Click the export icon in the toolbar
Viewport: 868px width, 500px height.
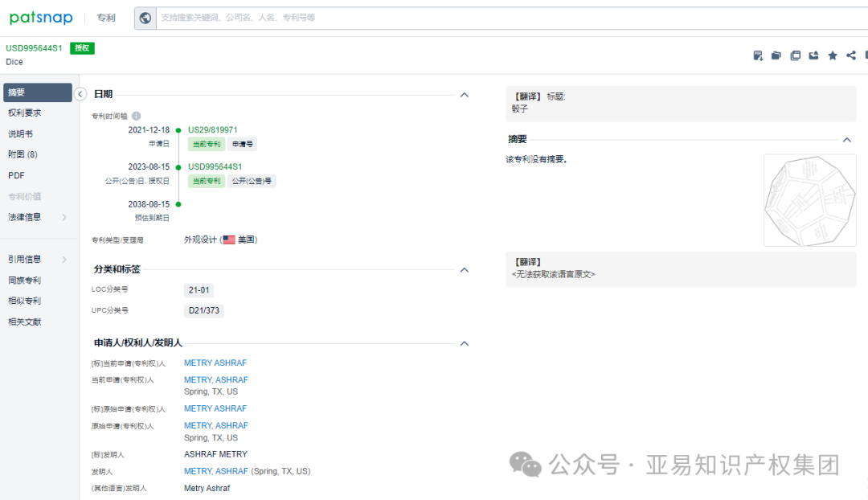[813, 55]
